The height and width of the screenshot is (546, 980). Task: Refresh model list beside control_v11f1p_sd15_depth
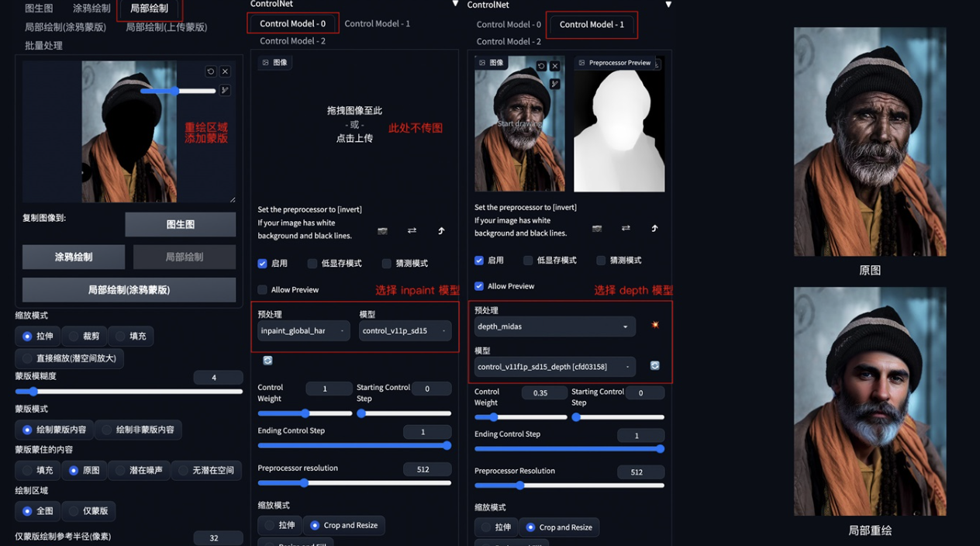pyautogui.click(x=655, y=366)
